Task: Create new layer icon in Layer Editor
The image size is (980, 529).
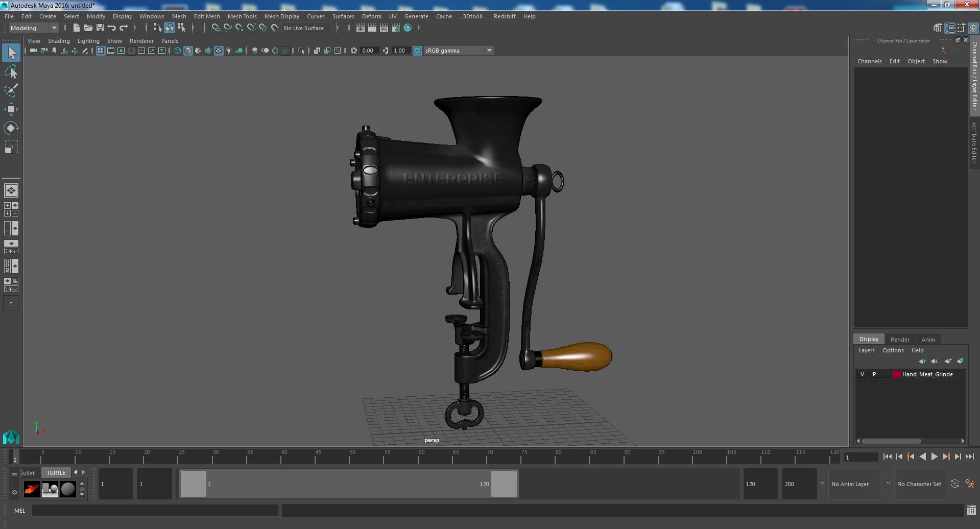Action: point(948,361)
